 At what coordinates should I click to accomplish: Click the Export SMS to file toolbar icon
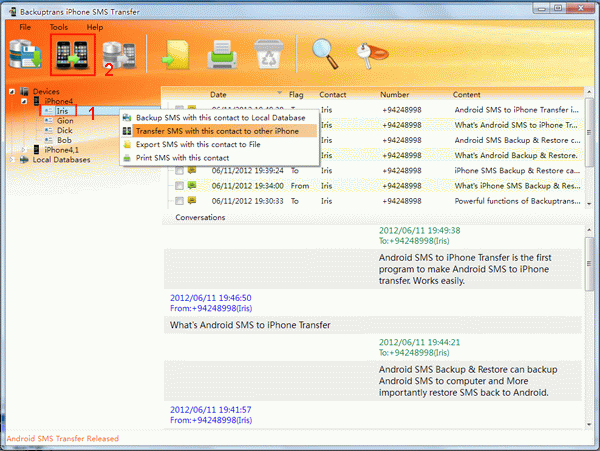pos(175,55)
